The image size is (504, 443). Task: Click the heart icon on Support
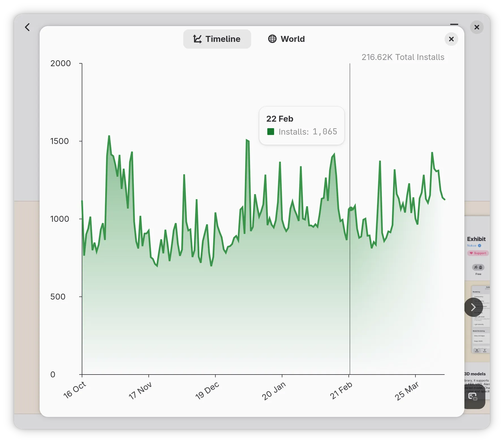pyautogui.click(x=471, y=253)
